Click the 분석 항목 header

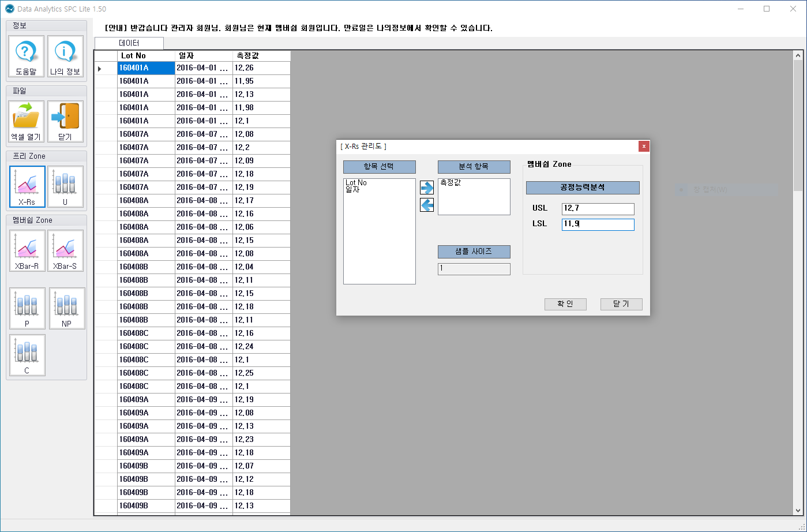474,167
